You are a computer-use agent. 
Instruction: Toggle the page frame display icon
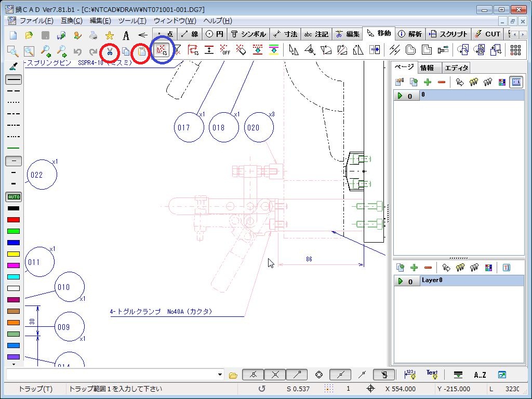pyautogui.click(x=516, y=82)
